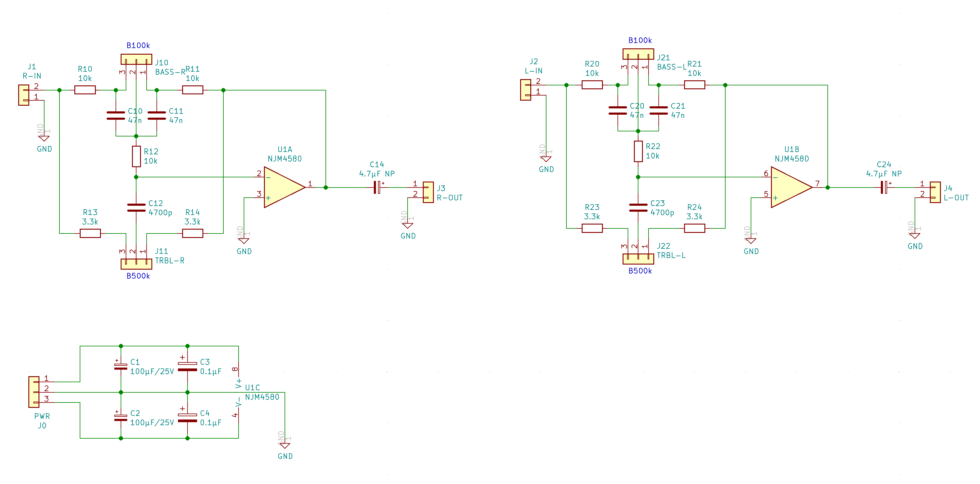
Task: Click the J1 R-IN input connector
Action: coord(24,95)
